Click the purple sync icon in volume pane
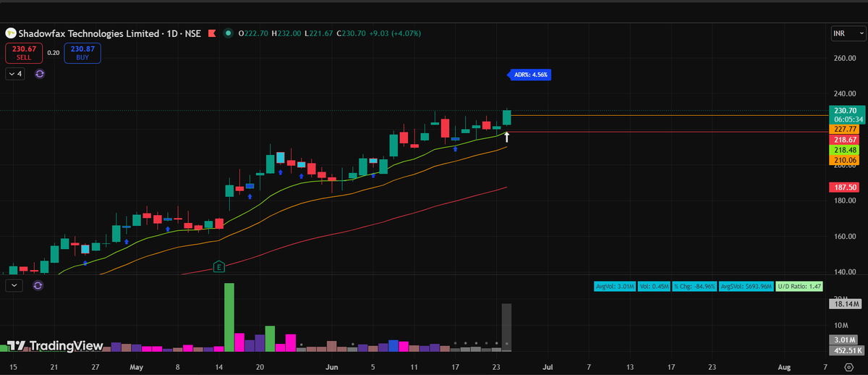The image size is (868, 375). tap(39, 285)
